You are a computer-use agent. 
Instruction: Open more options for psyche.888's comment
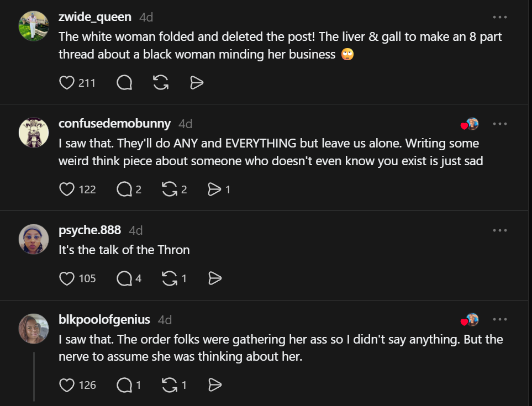pyautogui.click(x=499, y=230)
